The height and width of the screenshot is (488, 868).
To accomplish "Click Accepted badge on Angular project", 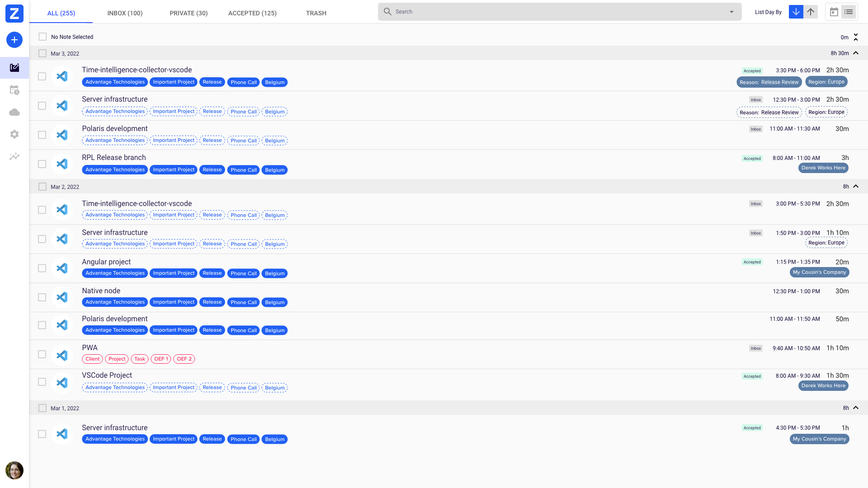I will (752, 262).
